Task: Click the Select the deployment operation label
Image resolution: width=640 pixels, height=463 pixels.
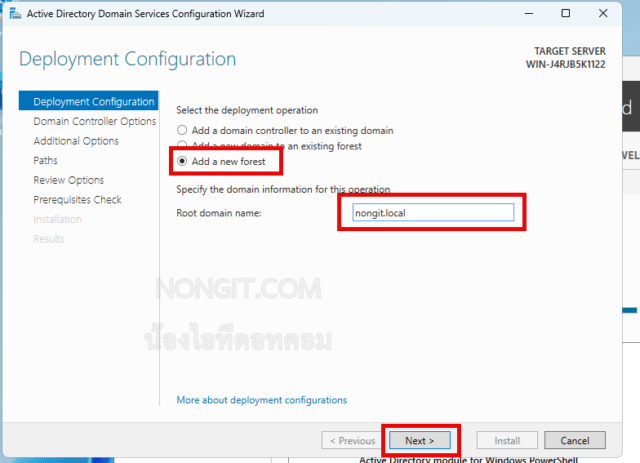Action: point(247,110)
